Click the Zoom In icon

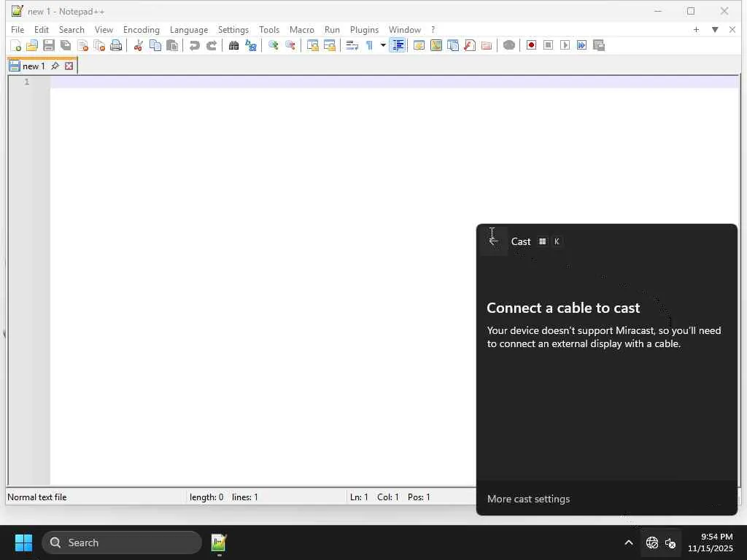point(273,45)
